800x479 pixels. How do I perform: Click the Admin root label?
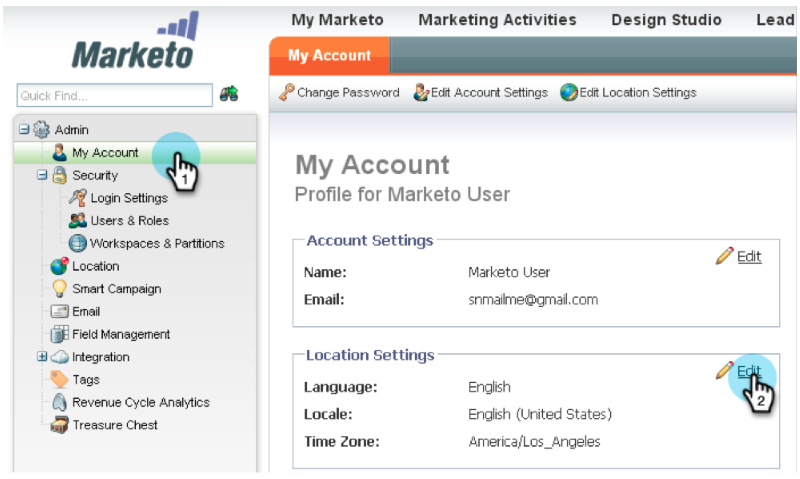click(71, 130)
